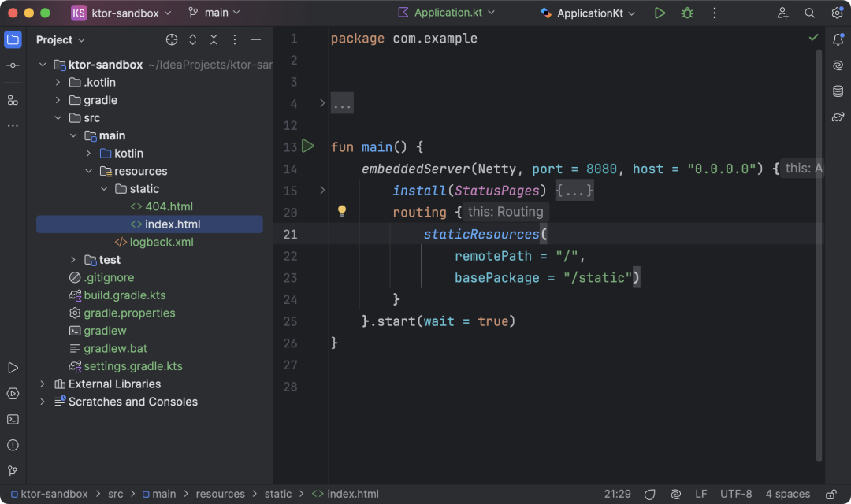Collapse all nodes in Project tree
This screenshot has width=851, height=504.
click(214, 39)
